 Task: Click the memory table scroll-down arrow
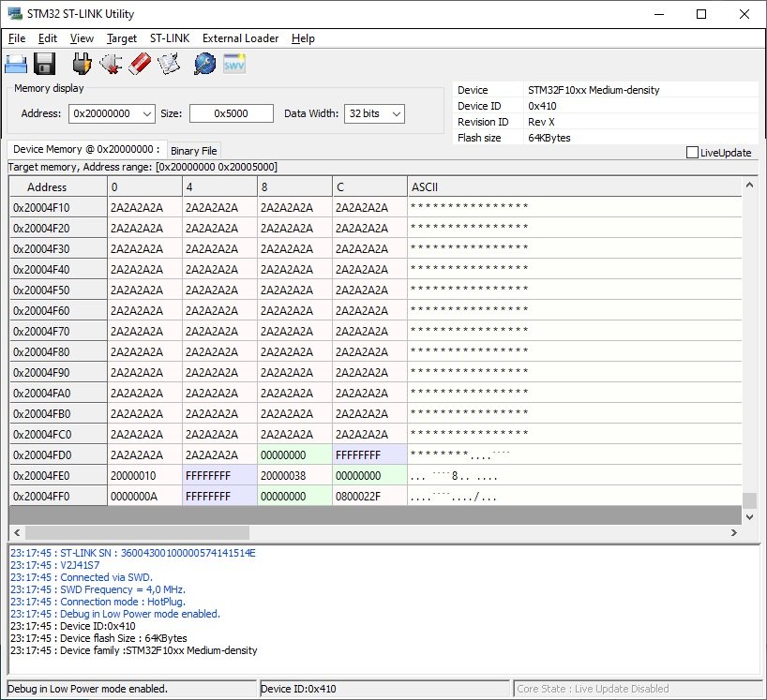pos(749,516)
